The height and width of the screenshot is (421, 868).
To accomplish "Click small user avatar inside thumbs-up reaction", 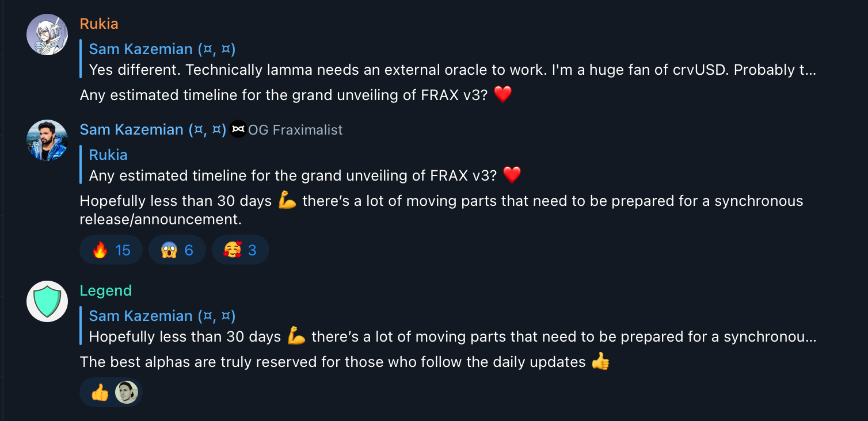I will (x=126, y=392).
